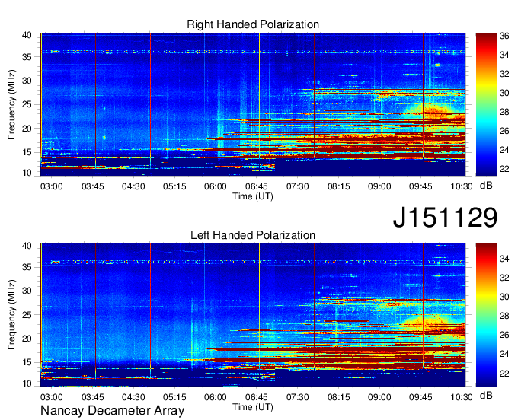Click the 09:00 time tick under the bottom plot
The width and height of the screenshot is (518, 420).
(379, 397)
